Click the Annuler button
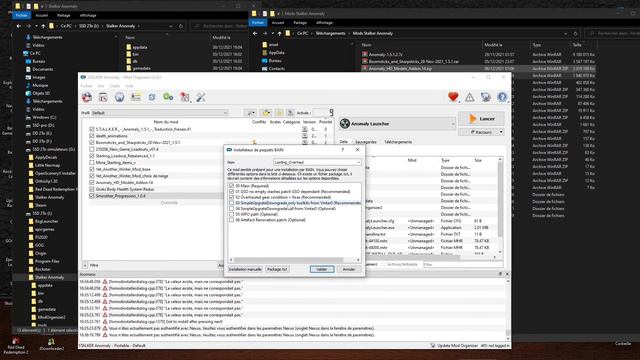Image resolution: width=640 pixels, height=360 pixels. tap(349, 269)
